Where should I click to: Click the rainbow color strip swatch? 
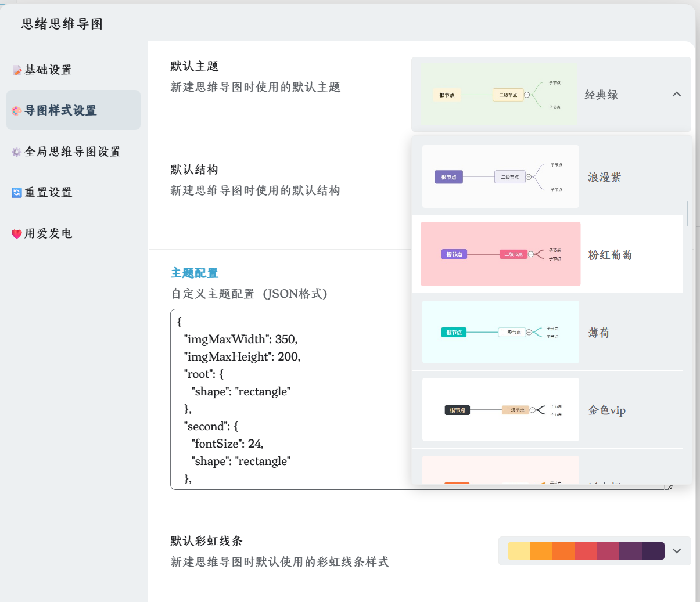(586, 551)
